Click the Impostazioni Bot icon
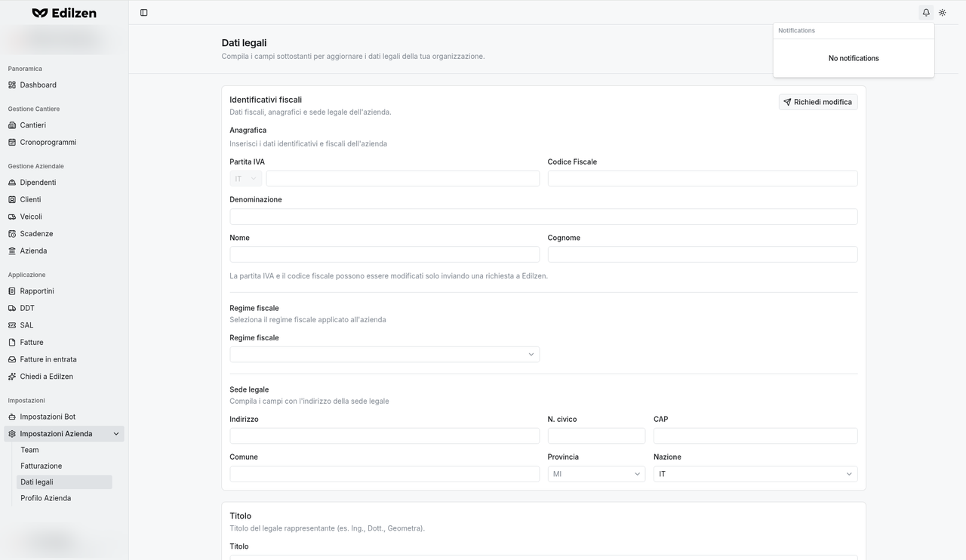Viewport: 966px width, 560px height. coord(12,417)
